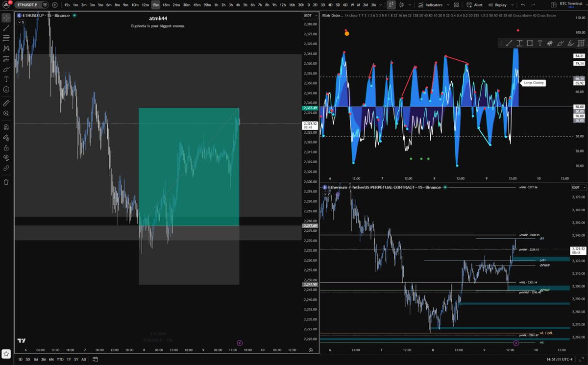
Task: Open the favorites star toolbar button
Action: click(6, 353)
